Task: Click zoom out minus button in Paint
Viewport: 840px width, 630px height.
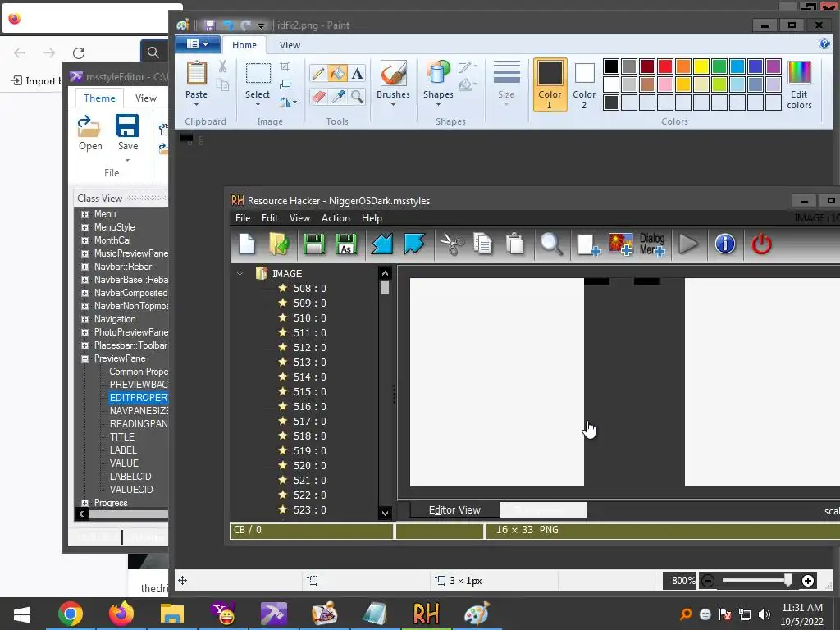Action: (x=708, y=581)
